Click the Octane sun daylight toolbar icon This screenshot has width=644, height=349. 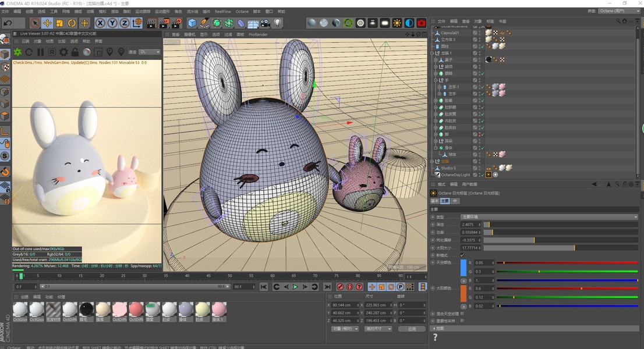tap(397, 23)
